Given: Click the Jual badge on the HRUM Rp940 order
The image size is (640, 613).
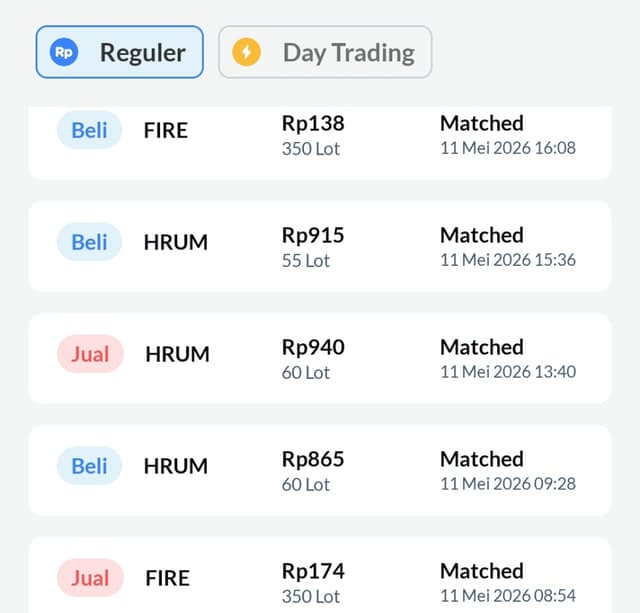Looking at the screenshot, I should [90, 354].
